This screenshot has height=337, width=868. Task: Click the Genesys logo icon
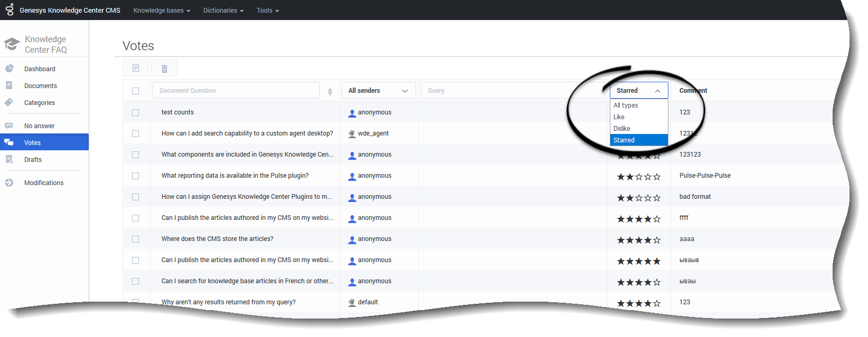click(x=10, y=9)
